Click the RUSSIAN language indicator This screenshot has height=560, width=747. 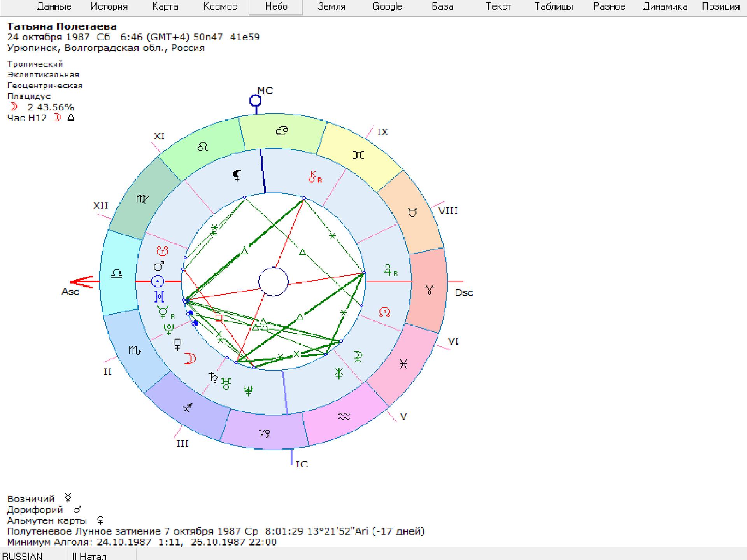tap(23, 556)
